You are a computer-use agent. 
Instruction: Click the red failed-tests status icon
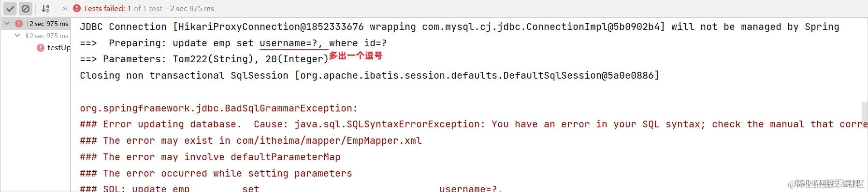point(77,9)
